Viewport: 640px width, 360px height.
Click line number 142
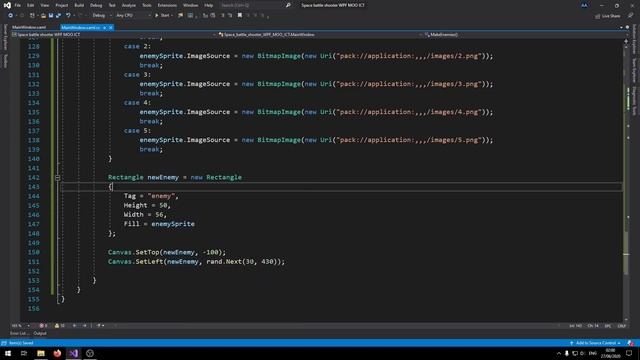[33, 178]
